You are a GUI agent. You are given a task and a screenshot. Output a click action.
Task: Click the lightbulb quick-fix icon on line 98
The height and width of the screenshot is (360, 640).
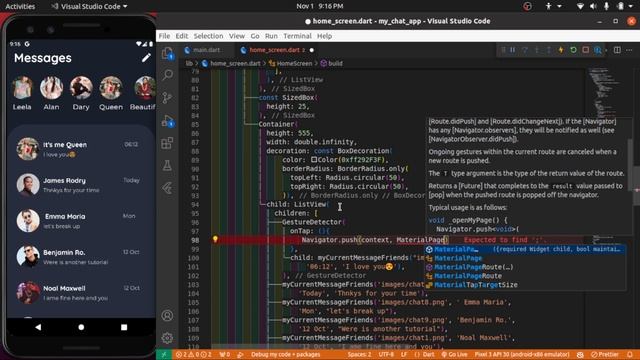215,239
